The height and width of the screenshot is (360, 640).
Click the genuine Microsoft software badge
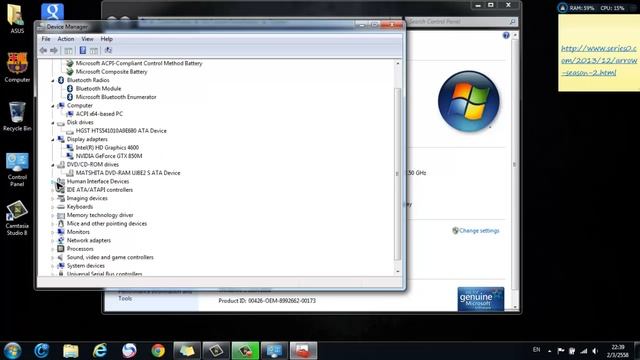pyautogui.click(x=480, y=299)
